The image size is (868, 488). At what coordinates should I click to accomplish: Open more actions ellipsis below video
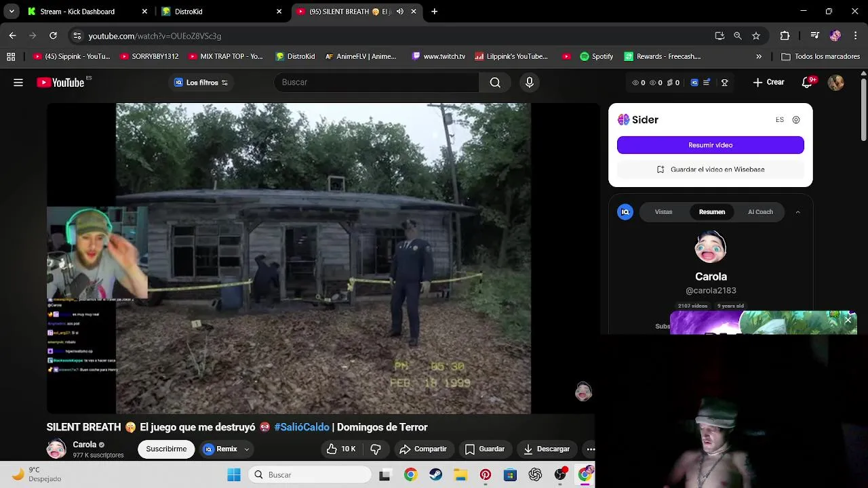tap(591, 449)
